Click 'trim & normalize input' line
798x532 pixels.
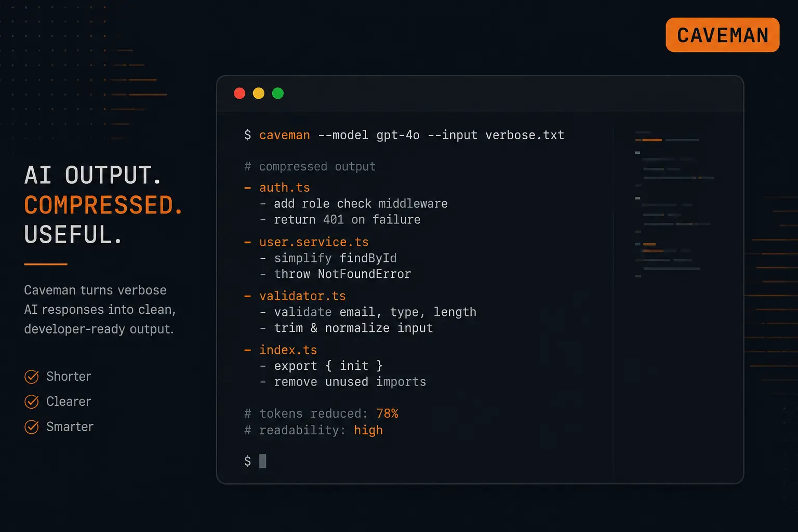pyautogui.click(x=353, y=328)
